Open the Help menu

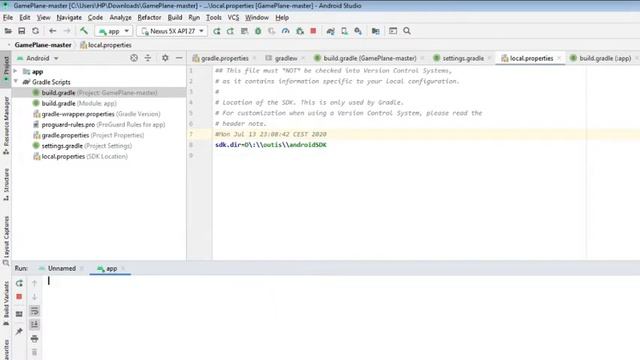point(282,18)
